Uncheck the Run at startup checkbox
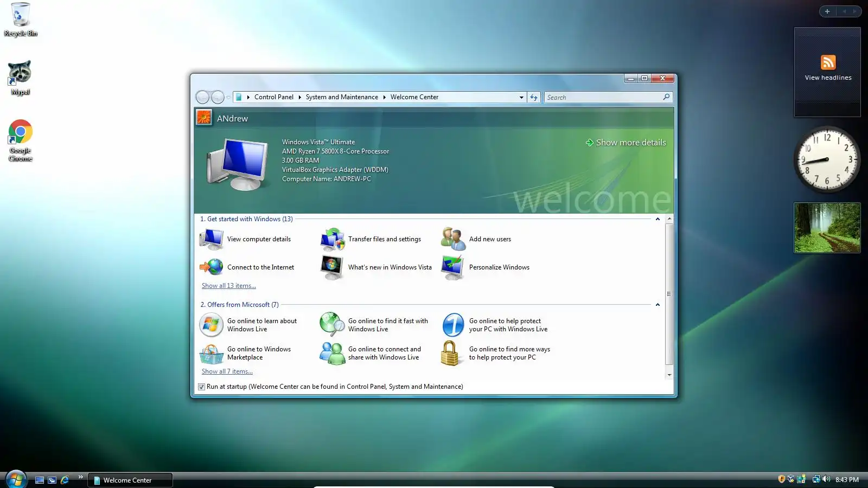This screenshot has height=488, width=868. click(x=202, y=387)
